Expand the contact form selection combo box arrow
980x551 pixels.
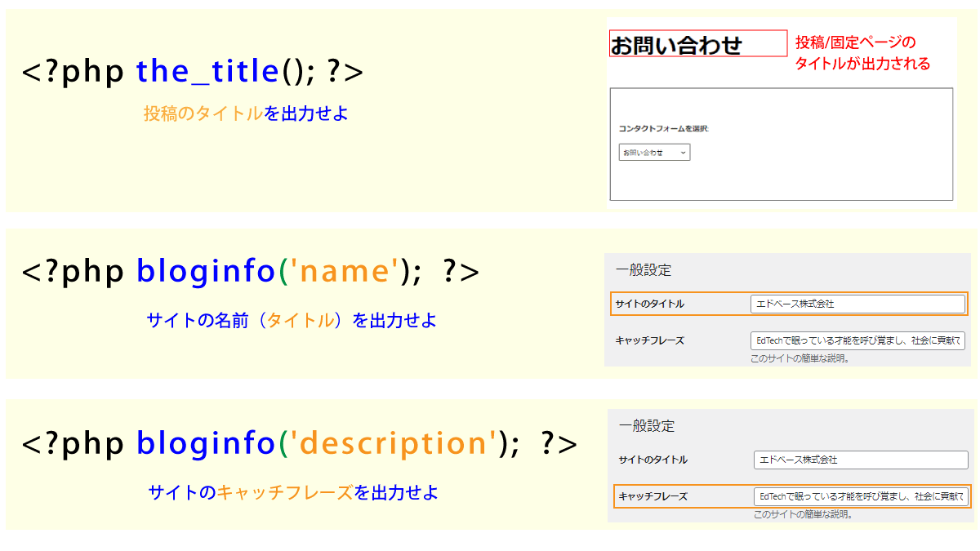coord(683,152)
